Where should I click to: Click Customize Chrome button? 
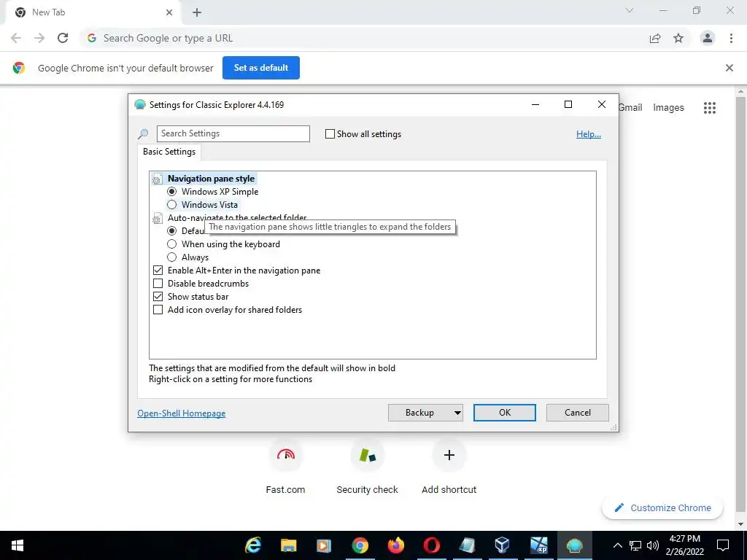662,508
